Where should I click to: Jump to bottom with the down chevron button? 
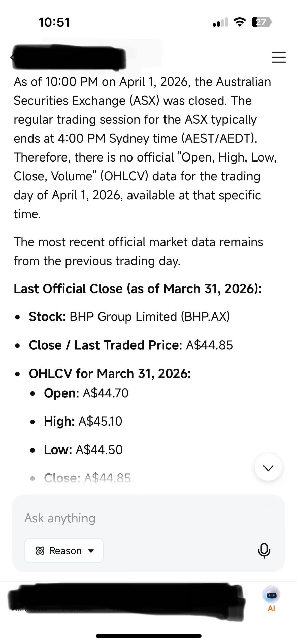pos(268,468)
